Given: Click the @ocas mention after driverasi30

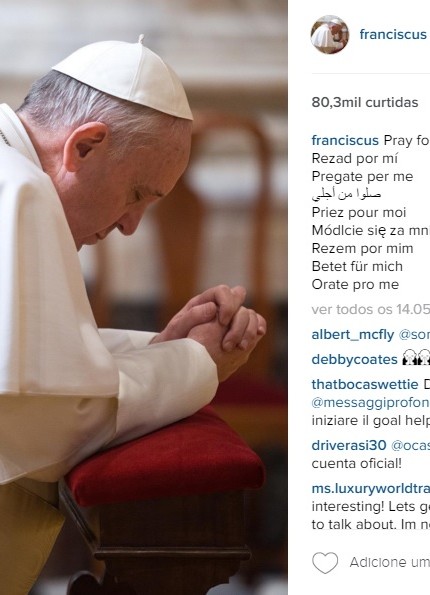Looking at the screenshot, I should coord(410,445).
